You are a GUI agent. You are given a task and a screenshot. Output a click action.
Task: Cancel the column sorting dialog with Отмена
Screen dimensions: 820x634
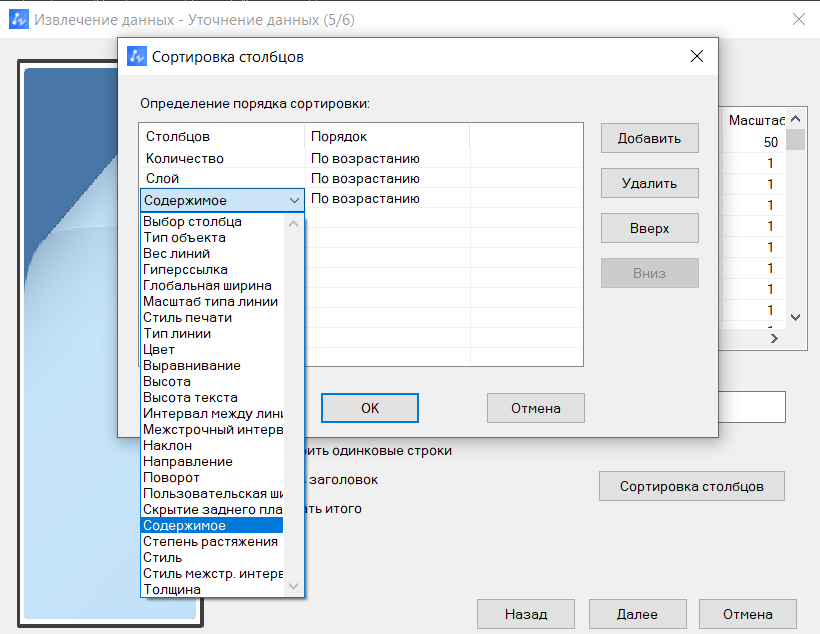click(x=535, y=408)
